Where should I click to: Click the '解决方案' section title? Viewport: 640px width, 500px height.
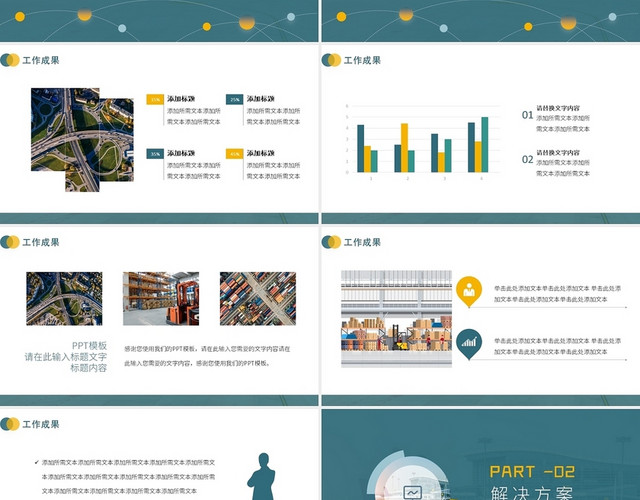click(532, 493)
